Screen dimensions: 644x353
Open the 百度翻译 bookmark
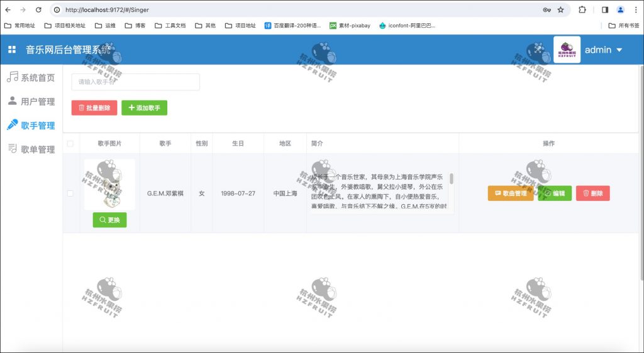pos(293,25)
